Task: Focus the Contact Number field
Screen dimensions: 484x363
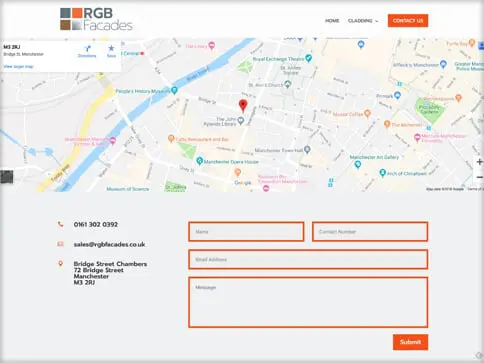Action: tap(370, 232)
